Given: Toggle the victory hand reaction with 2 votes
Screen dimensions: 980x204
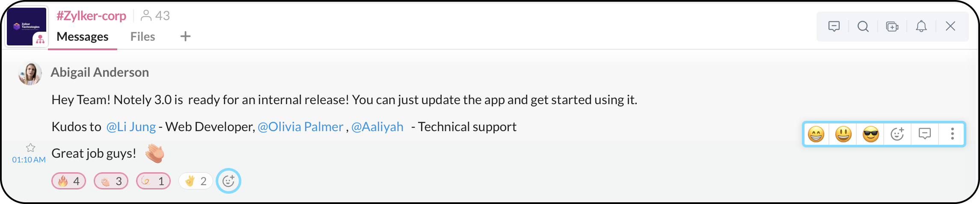Looking at the screenshot, I should (x=195, y=181).
